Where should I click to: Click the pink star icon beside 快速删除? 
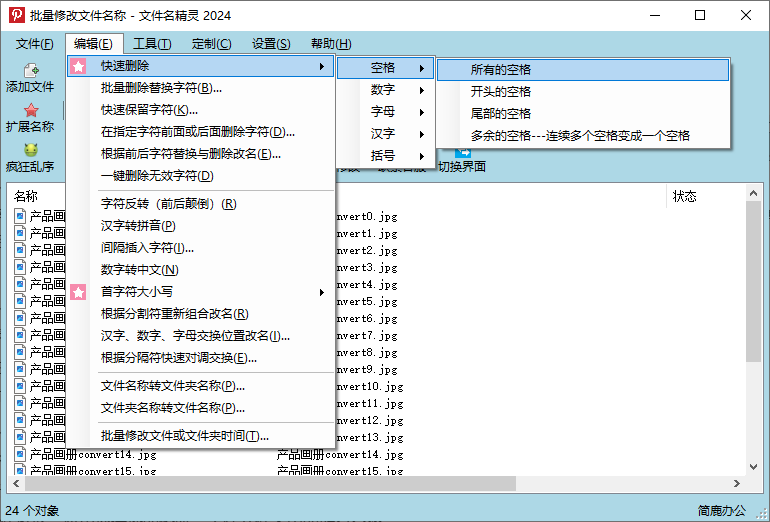79,66
